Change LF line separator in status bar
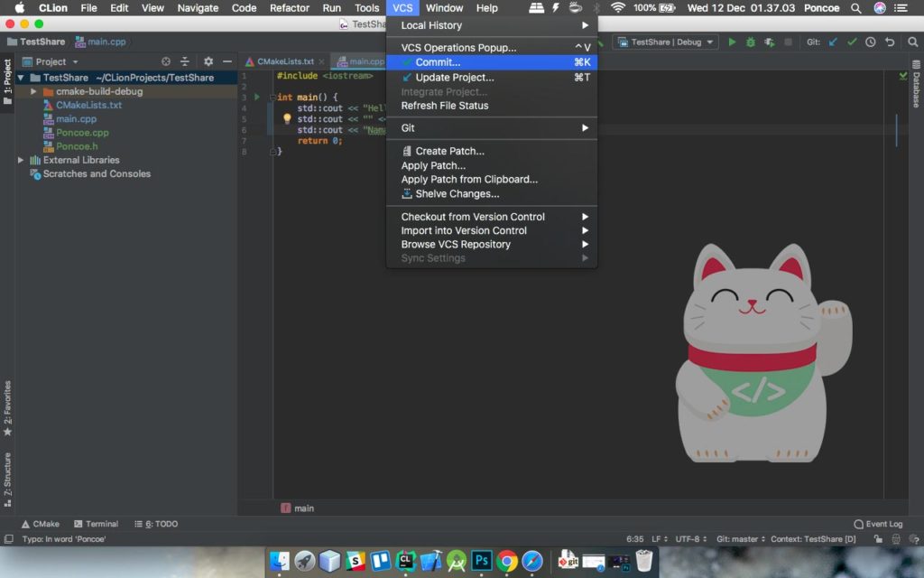Image resolution: width=924 pixels, height=578 pixels. coord(660,539)
